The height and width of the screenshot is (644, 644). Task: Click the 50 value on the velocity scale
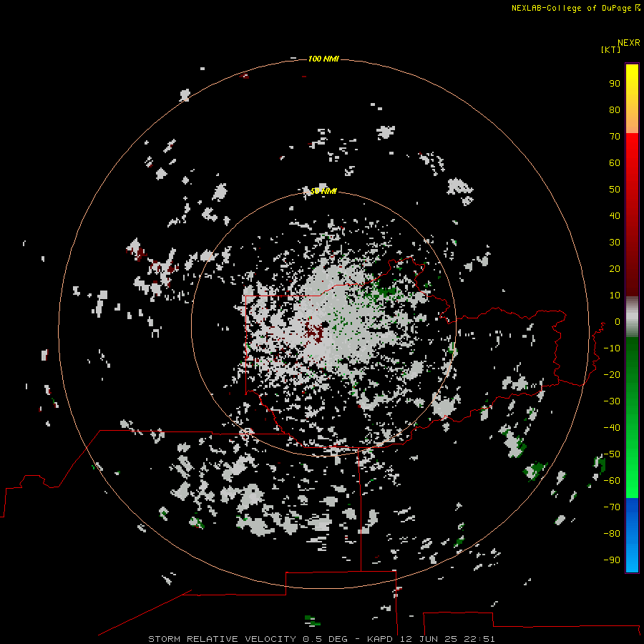[x=615, y=190]
